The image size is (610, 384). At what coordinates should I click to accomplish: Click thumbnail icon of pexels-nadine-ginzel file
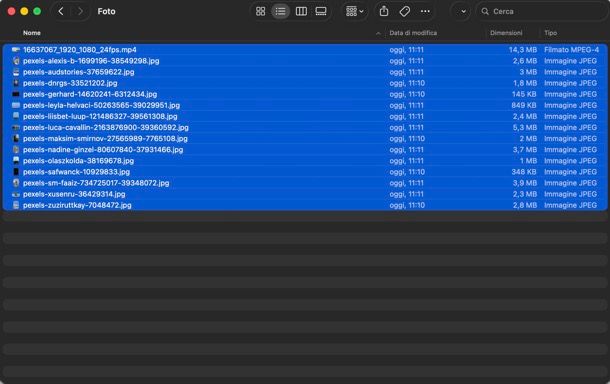click(16, 149)
